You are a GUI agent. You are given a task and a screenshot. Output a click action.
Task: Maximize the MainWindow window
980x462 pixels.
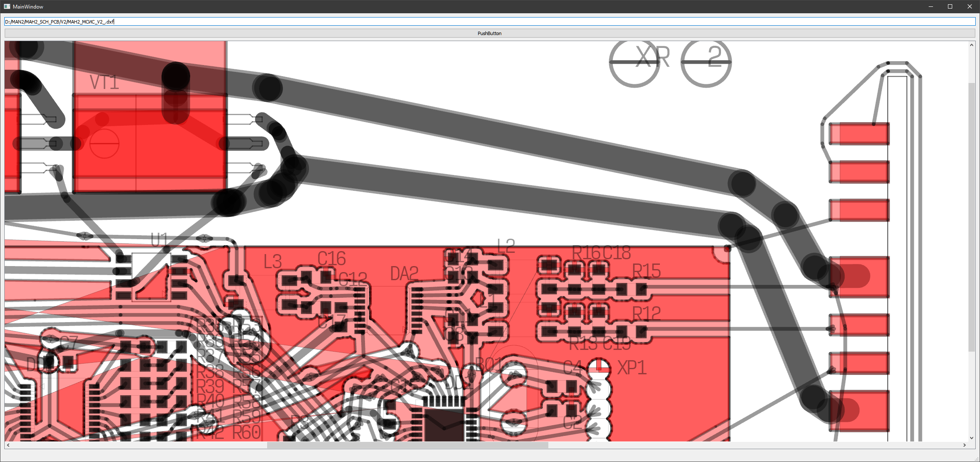point(950,6)
